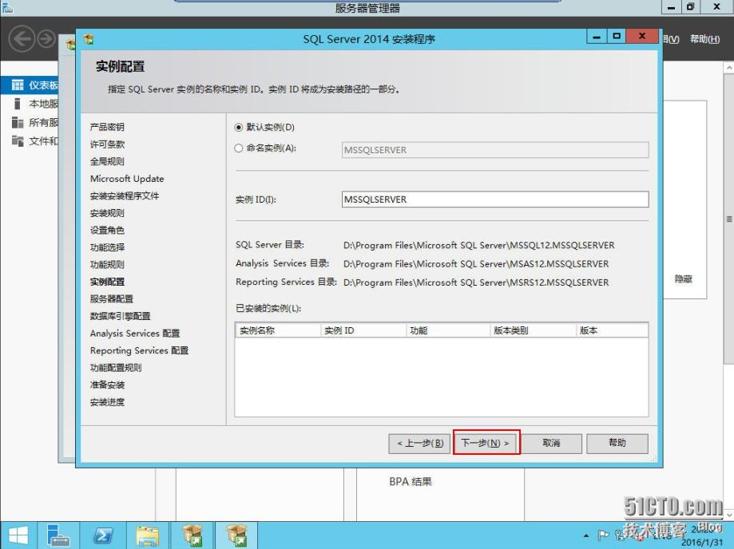Minimize the SQL Server 2014 installer
Image resolution: width=734 pixels, height=549 pixels.
tap(597, 37)
